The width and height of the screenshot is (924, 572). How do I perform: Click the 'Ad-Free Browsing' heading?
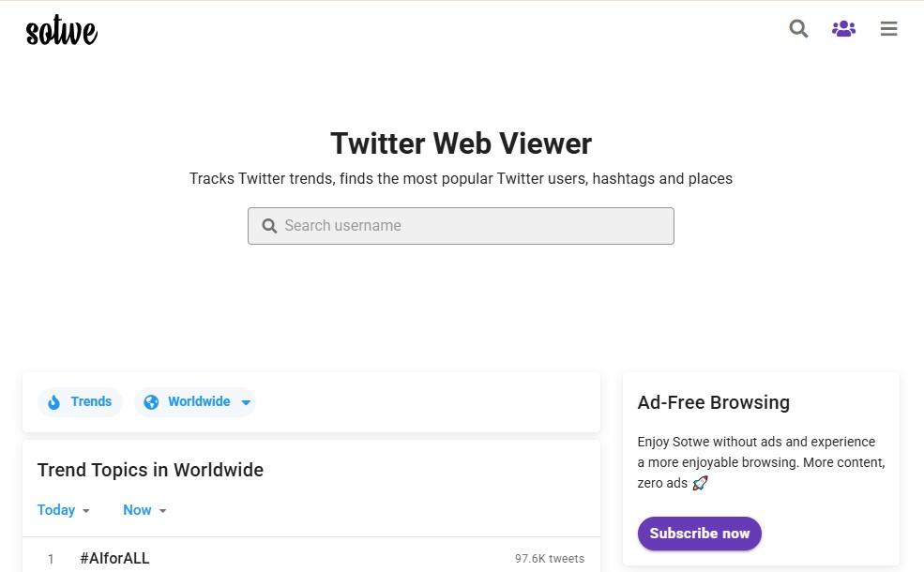pos(714,402)
